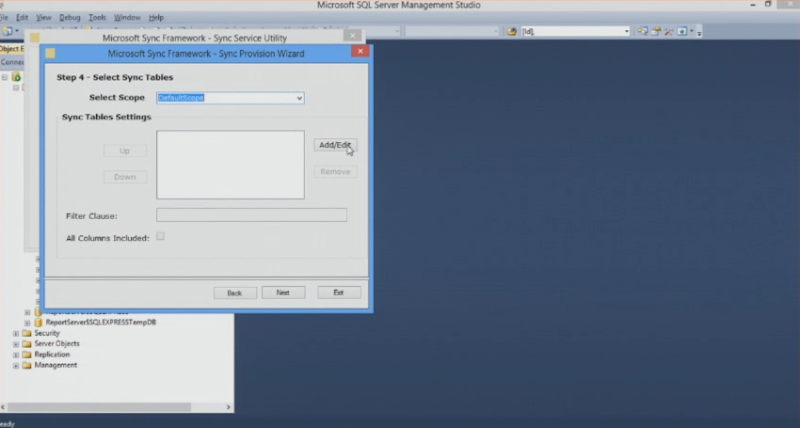Click the Solution Explorer toolbar icon
This screenshot has width=800, height=428.
coord(642,32)
